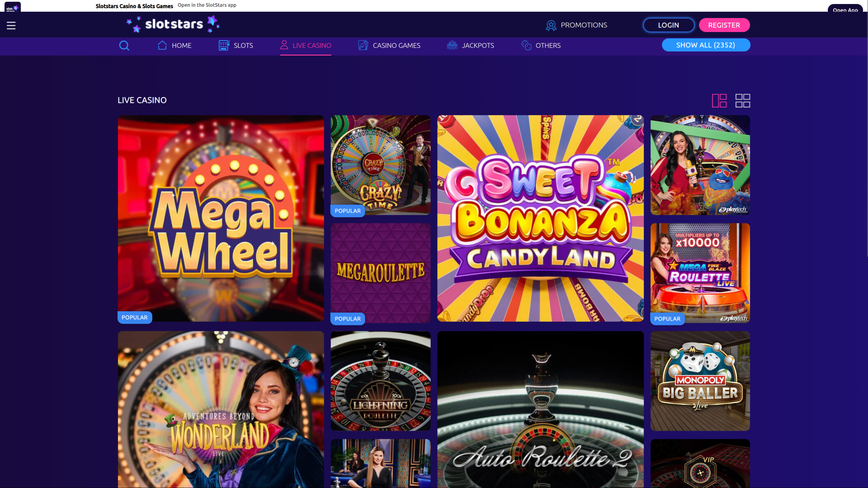Switch to the four-square grid view layout

[x=743, y=100]
